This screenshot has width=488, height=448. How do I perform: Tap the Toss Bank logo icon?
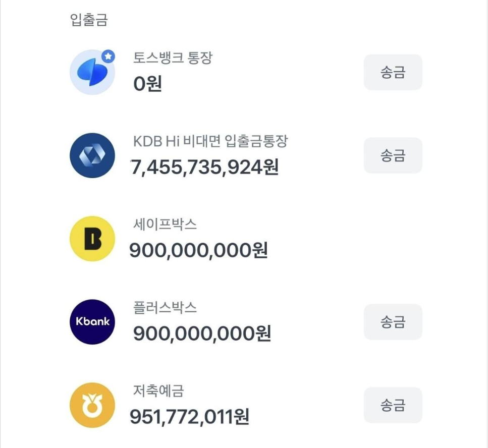(92, 72)
